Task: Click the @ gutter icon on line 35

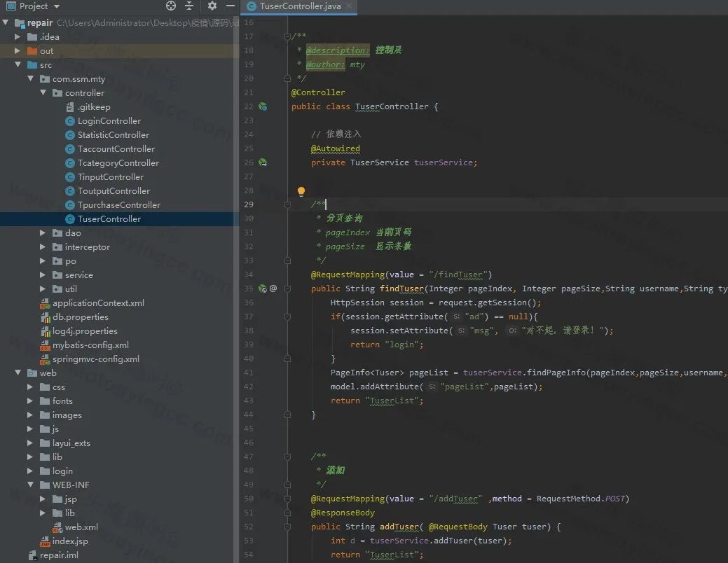Action: pyautogui.click(x=273, y=289)
